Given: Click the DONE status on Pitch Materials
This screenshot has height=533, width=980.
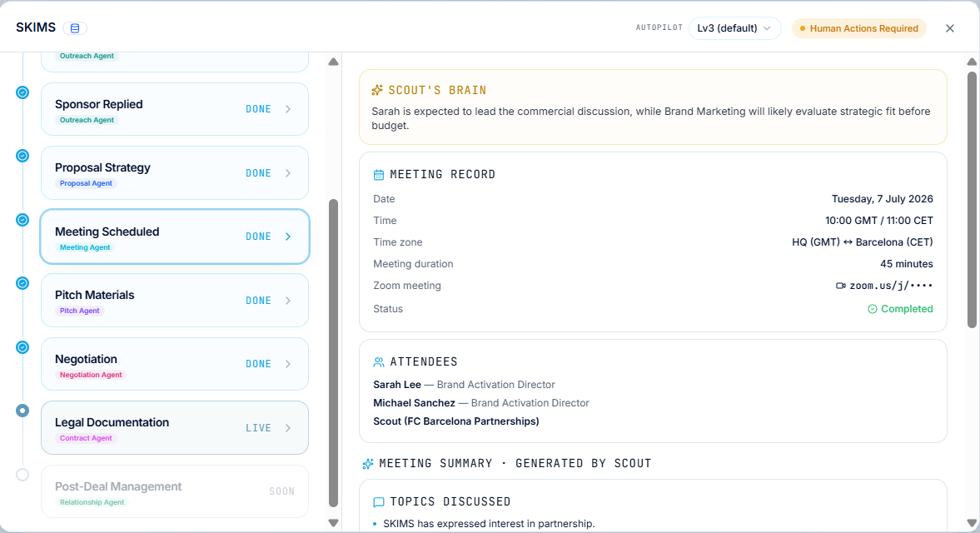Looking at the screenshot, I should pyautogui.click(x=258, y=301).
